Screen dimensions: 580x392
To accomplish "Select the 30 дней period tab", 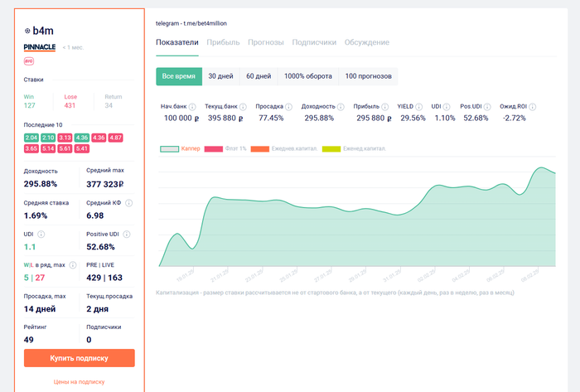I will 220,76.
